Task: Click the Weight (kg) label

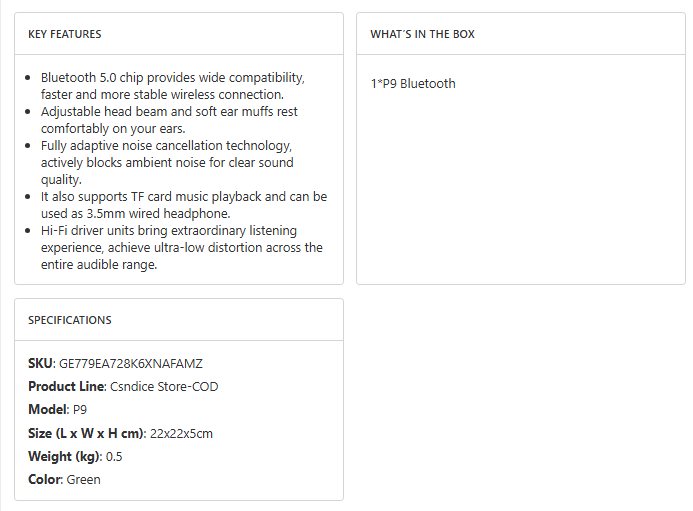Action: coord(64,456)
